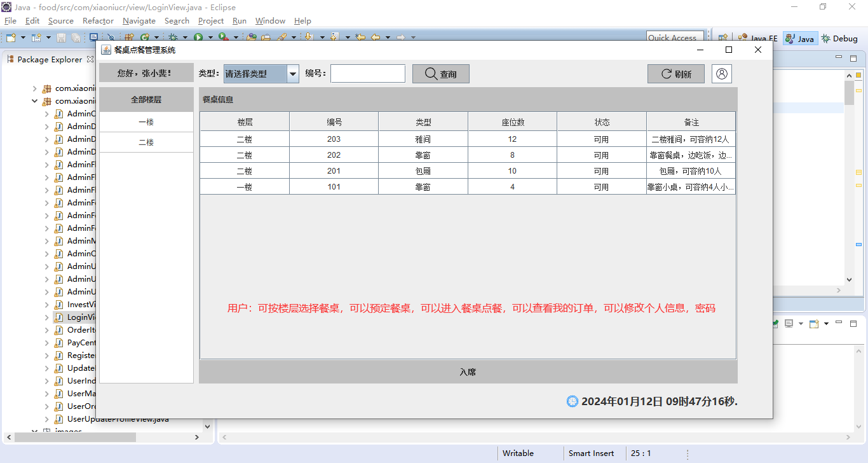Expand the OrderIt tree node arrow
Image resolution: width=868 pixels, height=463 pixels.
pos(47,330)
